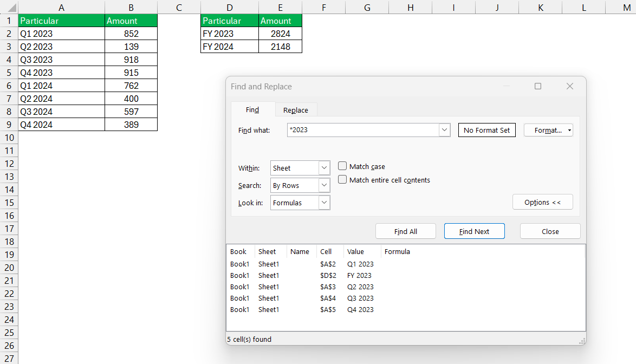Select result row $D$2 FY 2023
636x364 pixels.
tap(406, 275)
